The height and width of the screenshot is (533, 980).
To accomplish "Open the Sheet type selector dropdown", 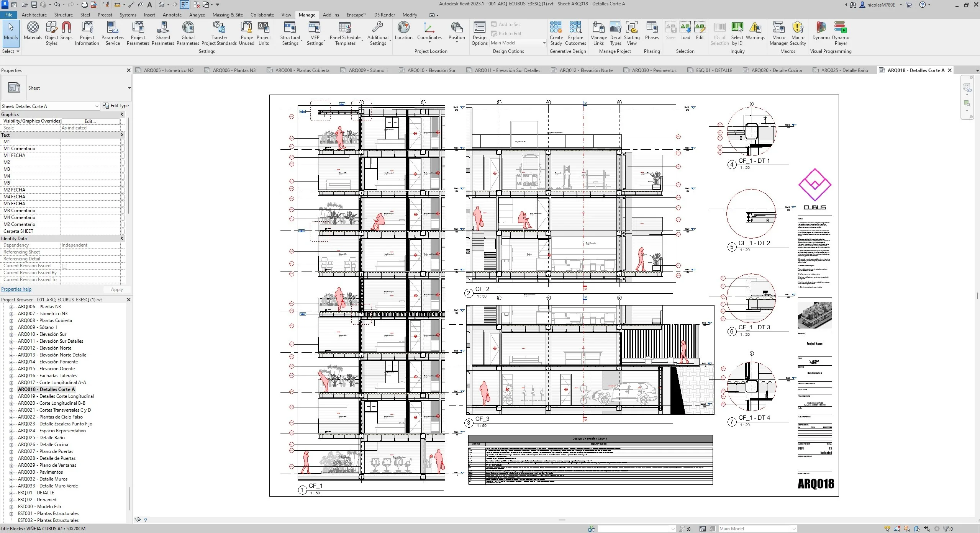I will (x=129, y=88).
